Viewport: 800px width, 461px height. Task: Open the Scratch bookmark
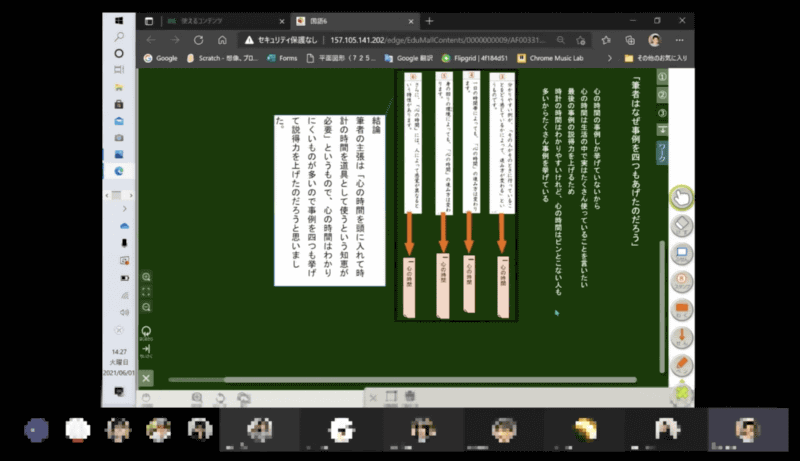pos(222,58)
